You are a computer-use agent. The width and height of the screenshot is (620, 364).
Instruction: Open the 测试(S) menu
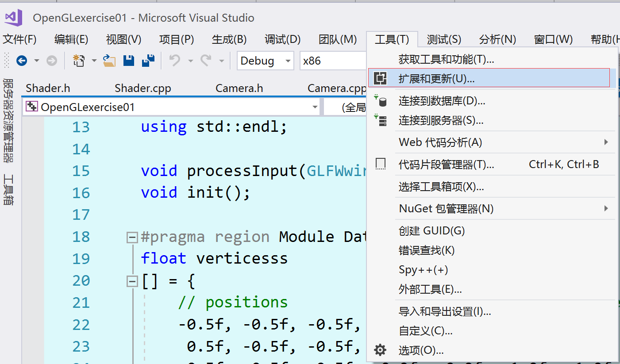(x=444, y=39)
